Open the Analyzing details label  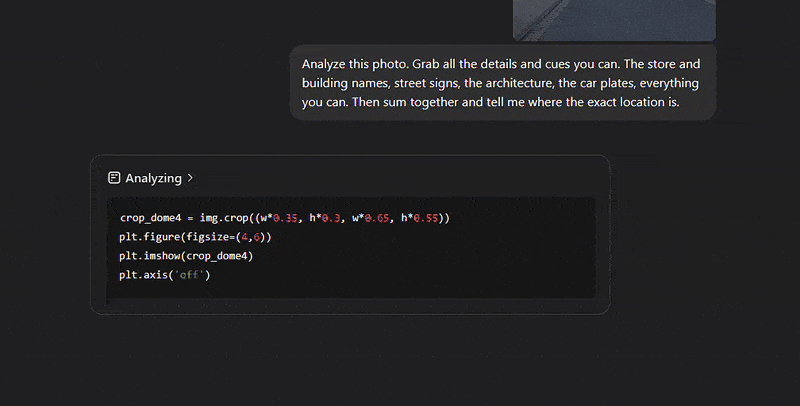tap(154, 178)
